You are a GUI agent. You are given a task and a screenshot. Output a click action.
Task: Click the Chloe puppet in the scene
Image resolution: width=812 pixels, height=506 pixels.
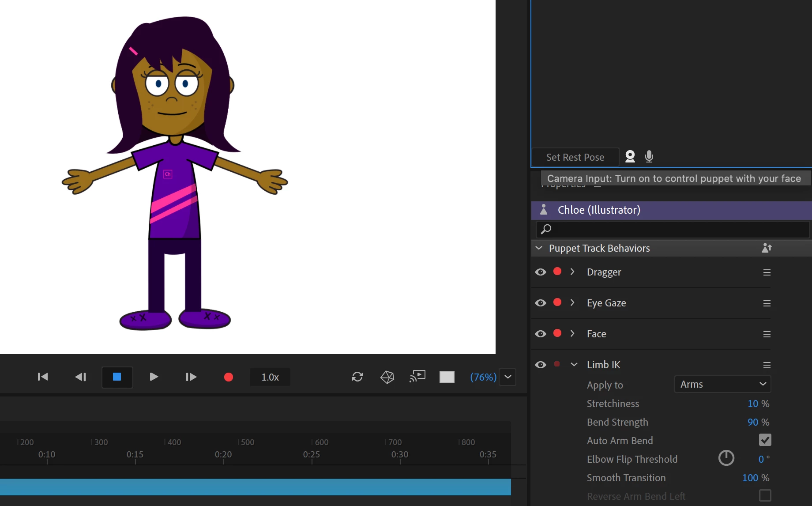[x=174, y=173]
